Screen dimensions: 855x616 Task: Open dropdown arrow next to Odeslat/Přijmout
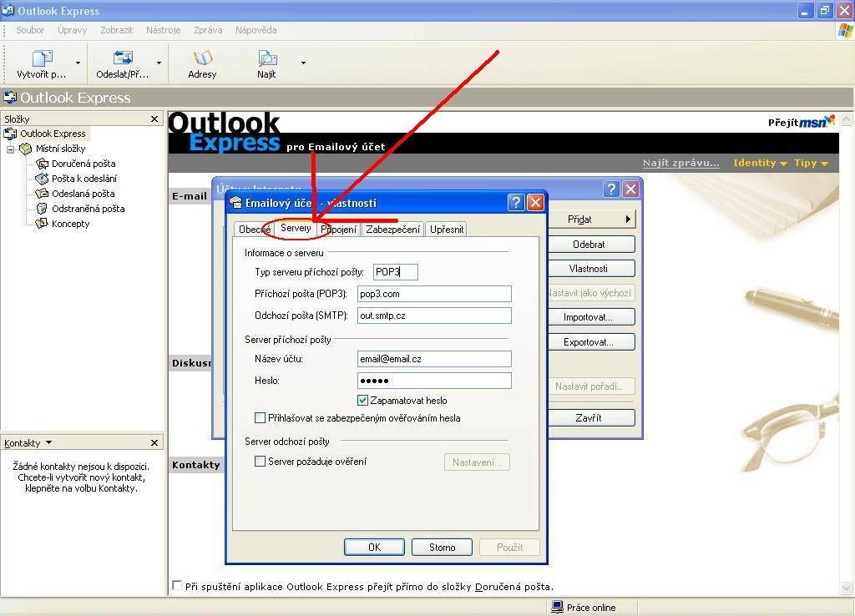[159, 63]
